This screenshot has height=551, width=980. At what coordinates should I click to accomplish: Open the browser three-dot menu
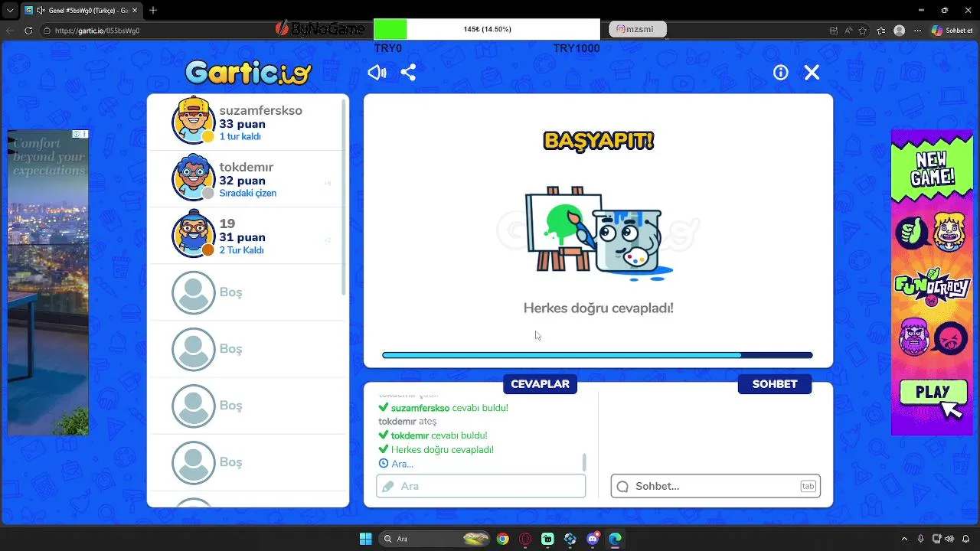[x=916, y=31]
